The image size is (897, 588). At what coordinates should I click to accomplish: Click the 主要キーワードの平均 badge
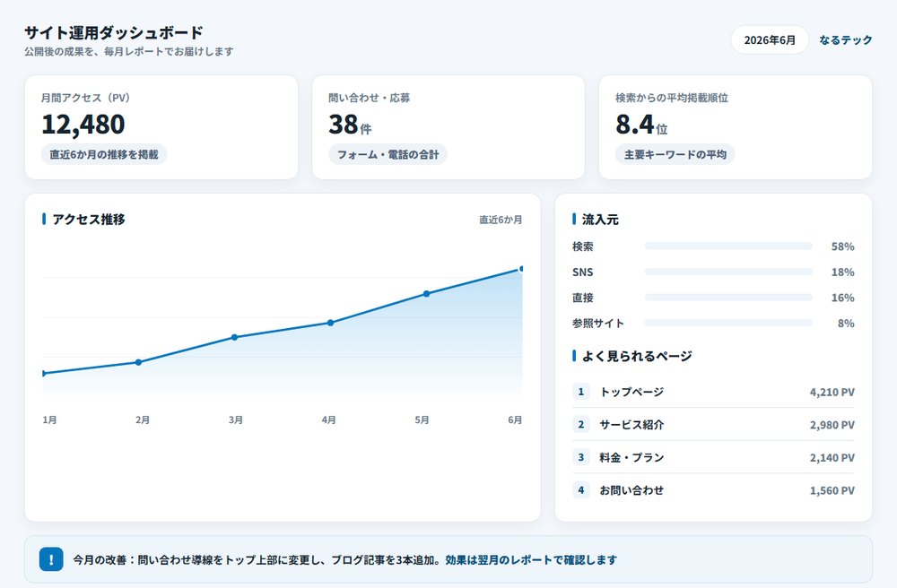click(675, 154)
